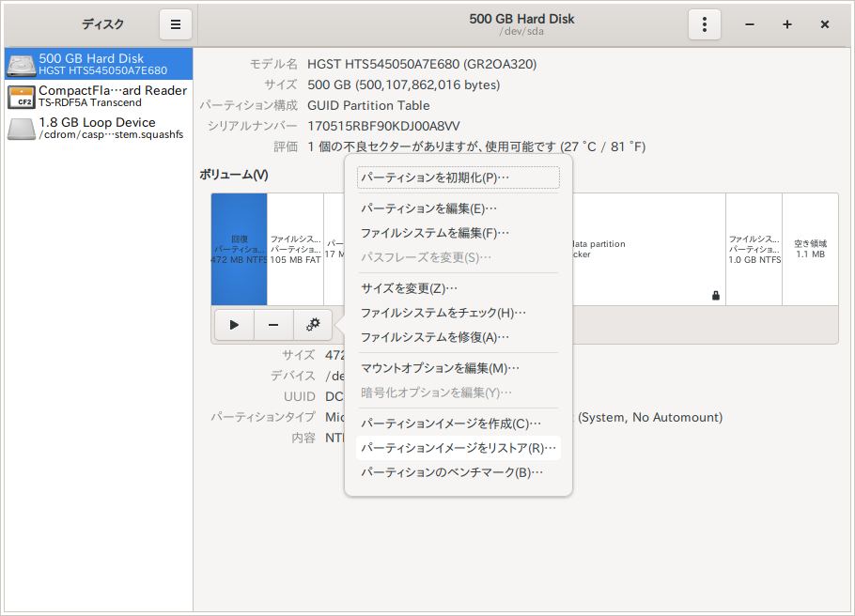This screenshot has width=855, height=616.
Task: Choose パーティションを編集(E) menu entry
Action: [x=459, y=208]
